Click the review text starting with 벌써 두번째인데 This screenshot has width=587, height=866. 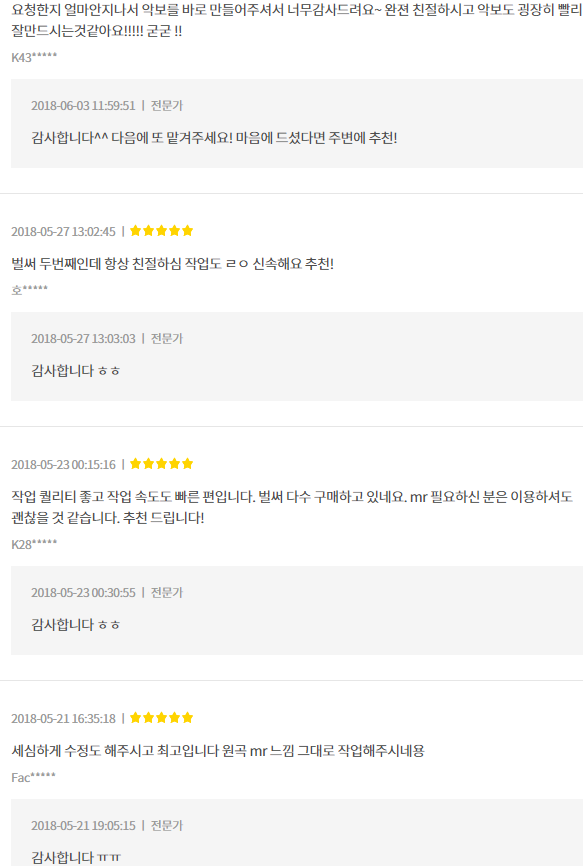pyautogui.click(x=172, y=264)
